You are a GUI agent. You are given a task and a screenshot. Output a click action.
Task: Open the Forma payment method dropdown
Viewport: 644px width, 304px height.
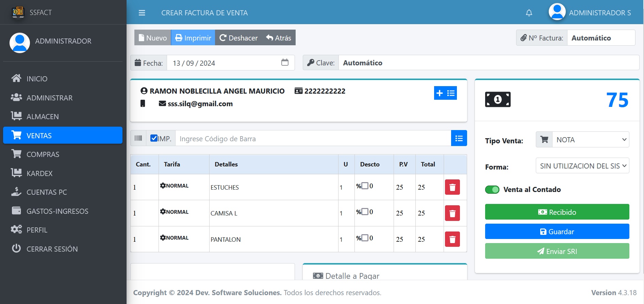pyautogui.click(x=582, y=166)
